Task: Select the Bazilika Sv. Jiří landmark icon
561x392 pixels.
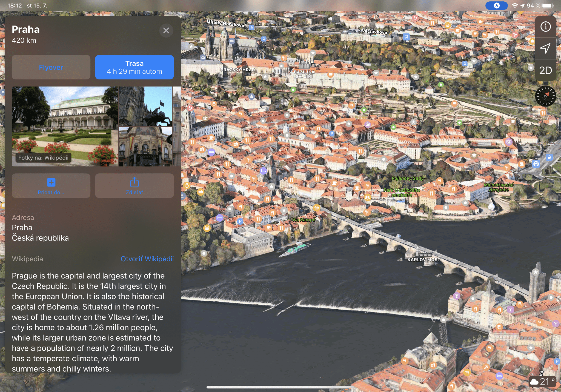Action: 304,64
